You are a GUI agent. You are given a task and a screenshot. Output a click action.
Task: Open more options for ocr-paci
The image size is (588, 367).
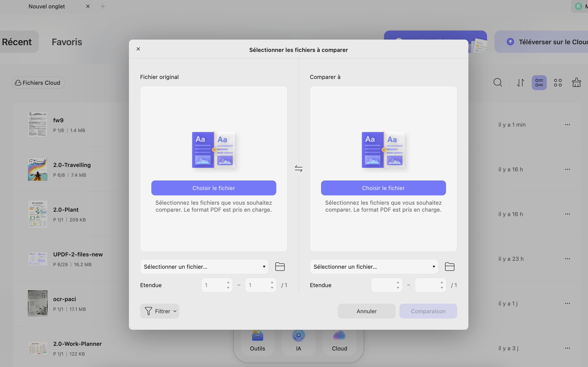click(x=567, y=303)
